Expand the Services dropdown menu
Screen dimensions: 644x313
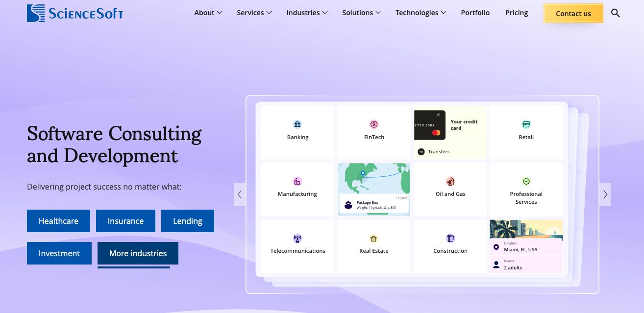pos(254,13)
